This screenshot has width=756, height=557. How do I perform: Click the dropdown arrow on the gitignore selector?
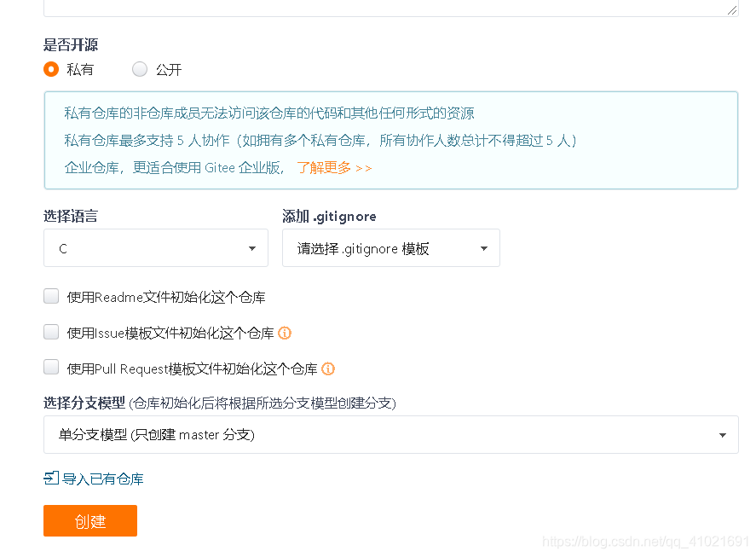click(483, 247)
